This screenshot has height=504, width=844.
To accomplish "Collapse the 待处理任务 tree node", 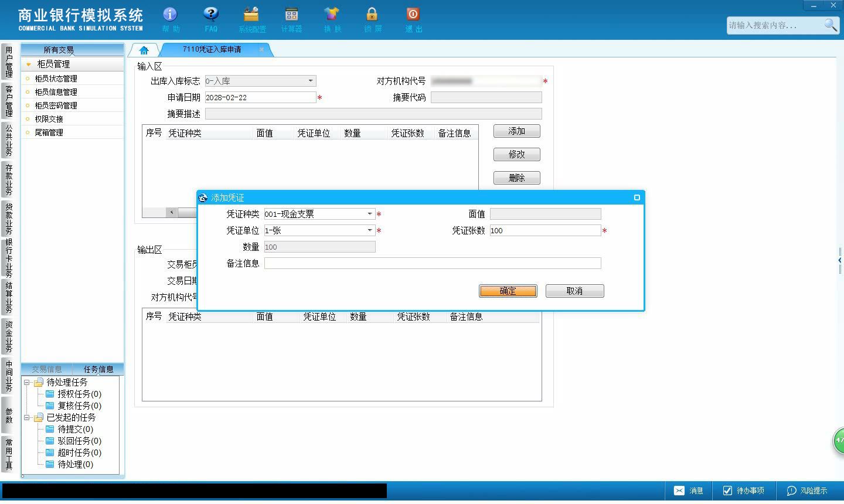I will (x=26, y=382).
